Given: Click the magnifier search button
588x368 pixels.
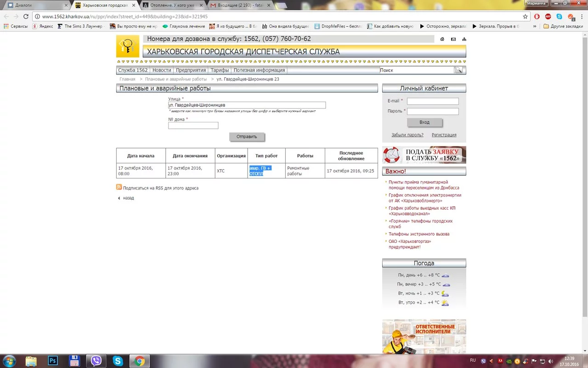Looking at the screenshot, I should (x=458, y=70).
